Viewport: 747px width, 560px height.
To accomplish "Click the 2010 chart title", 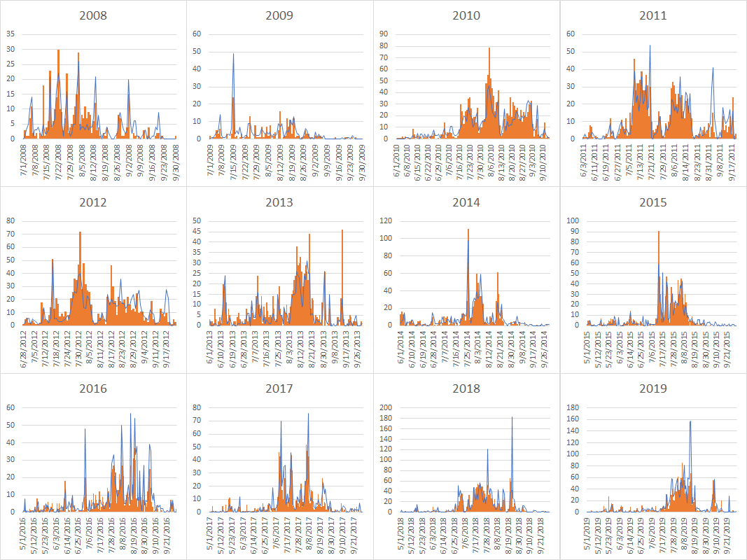I will pos(466,15).
